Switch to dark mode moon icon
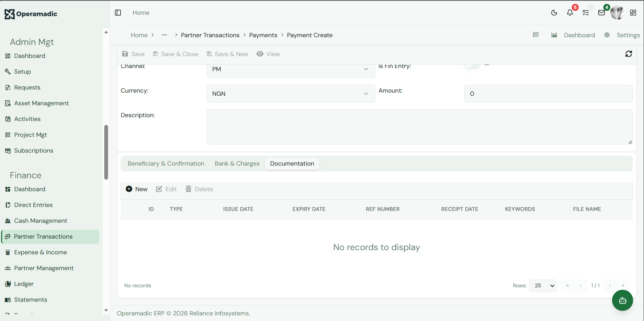This screenshot has width=644, height=321. (554, 13)
